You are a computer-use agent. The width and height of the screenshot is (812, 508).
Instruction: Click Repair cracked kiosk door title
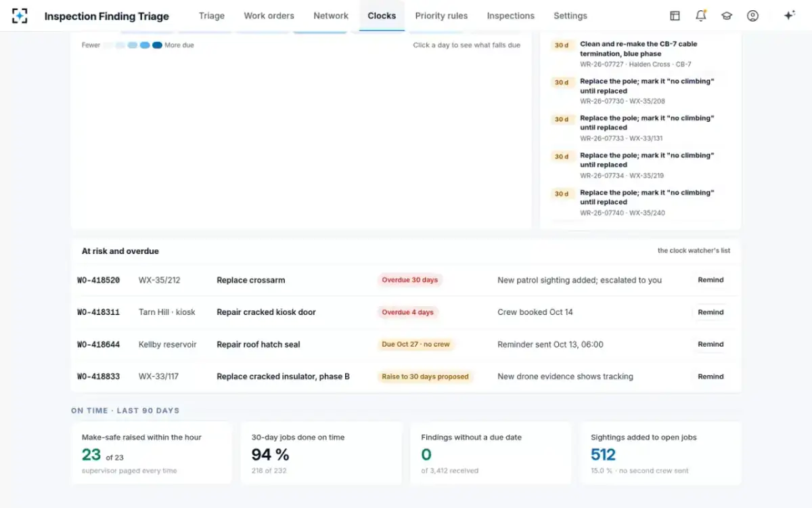[266, 312]
